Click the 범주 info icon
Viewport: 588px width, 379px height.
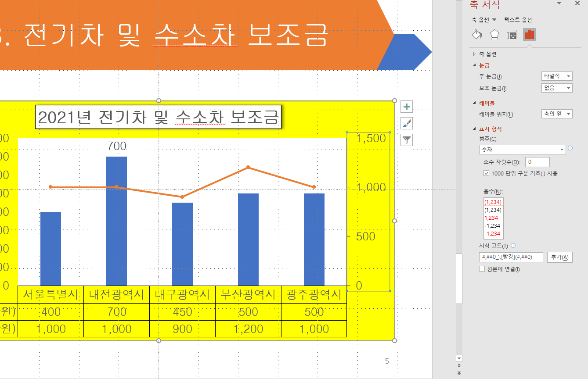(570, 148)
